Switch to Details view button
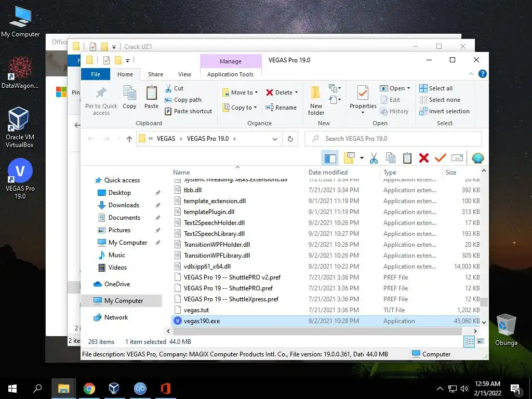This screenshot has width=532, height=399. pos(469,342)
